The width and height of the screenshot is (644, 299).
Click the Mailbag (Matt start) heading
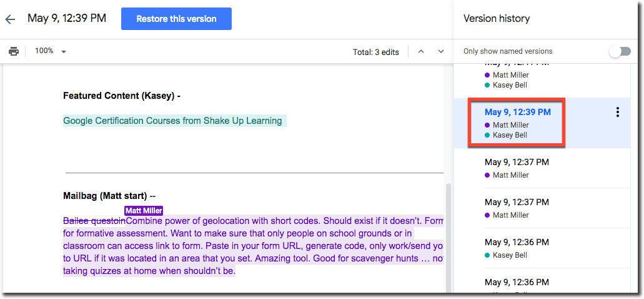tap(109, 196)
